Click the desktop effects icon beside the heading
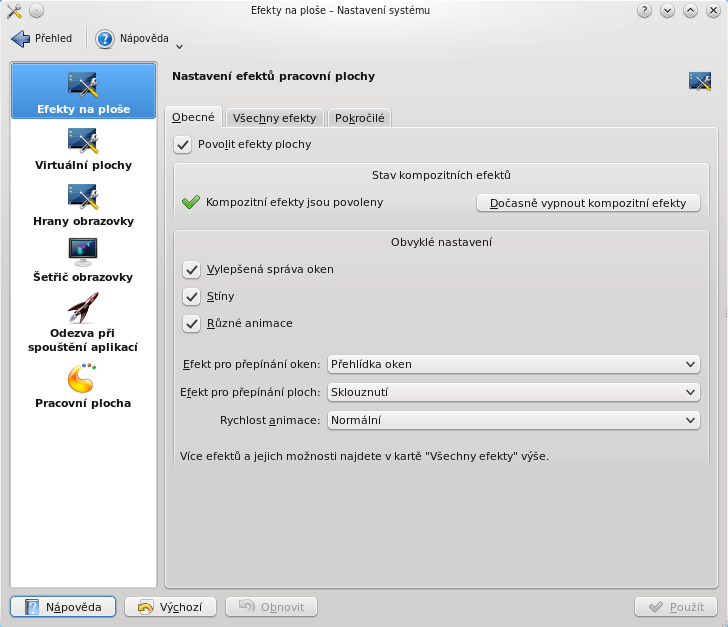The image size is (728, 627). [x=700, y=81]
